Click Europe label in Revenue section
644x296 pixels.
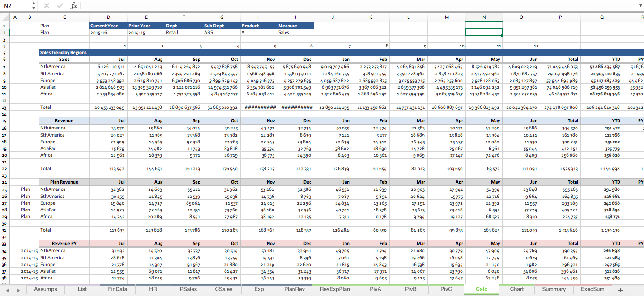[48, 142]
